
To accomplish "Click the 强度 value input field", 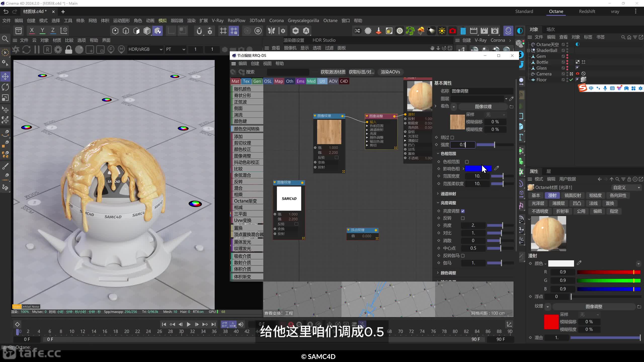I will [x=463, y=145].
